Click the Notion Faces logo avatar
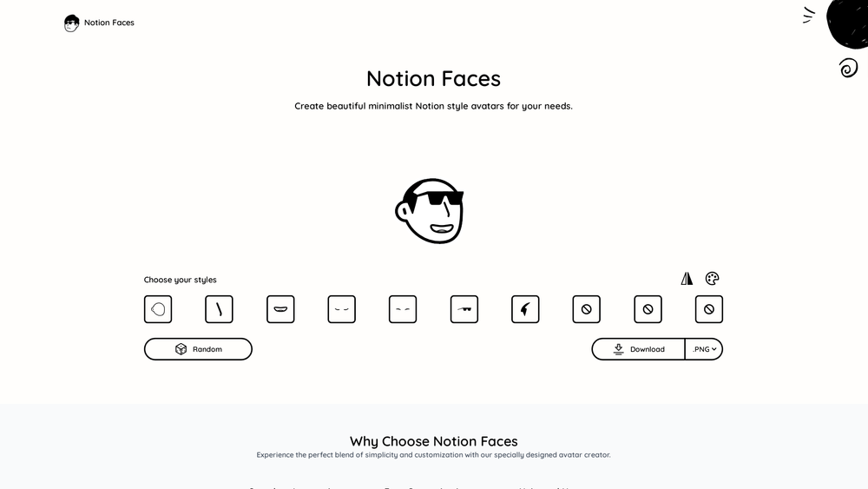Image resolution: width=868 pixels, height=489 pixels. [71, 23]
